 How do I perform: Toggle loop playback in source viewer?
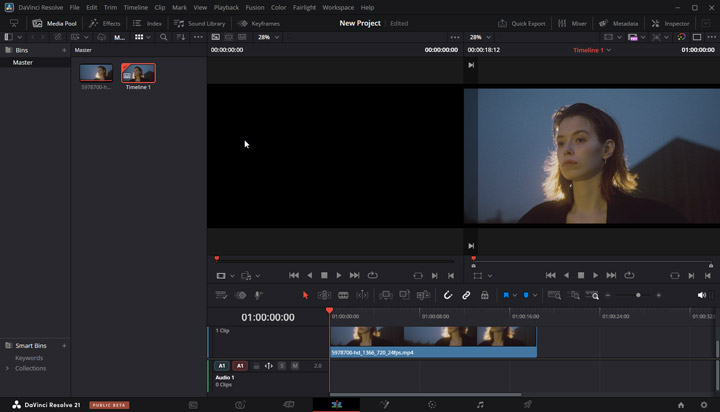tap(373, 275)
